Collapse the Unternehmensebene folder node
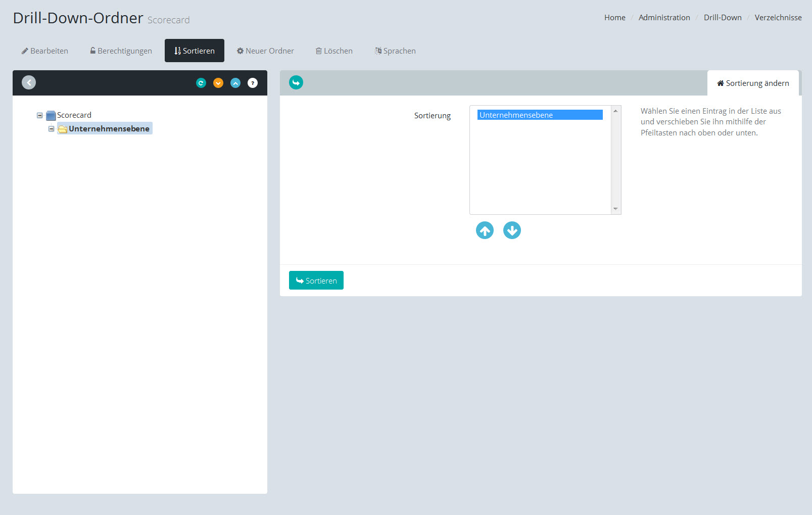Viewport: 812px width, 515px height. click(x=51, y=129)
